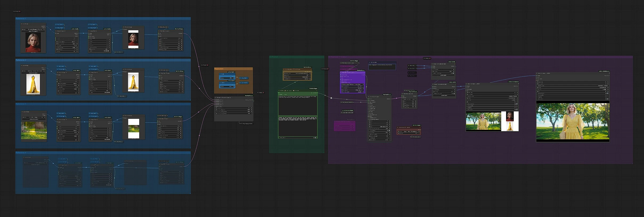
Task: Open the image file dropdown in Reference 2 Load Image
Action: (34, 71)
